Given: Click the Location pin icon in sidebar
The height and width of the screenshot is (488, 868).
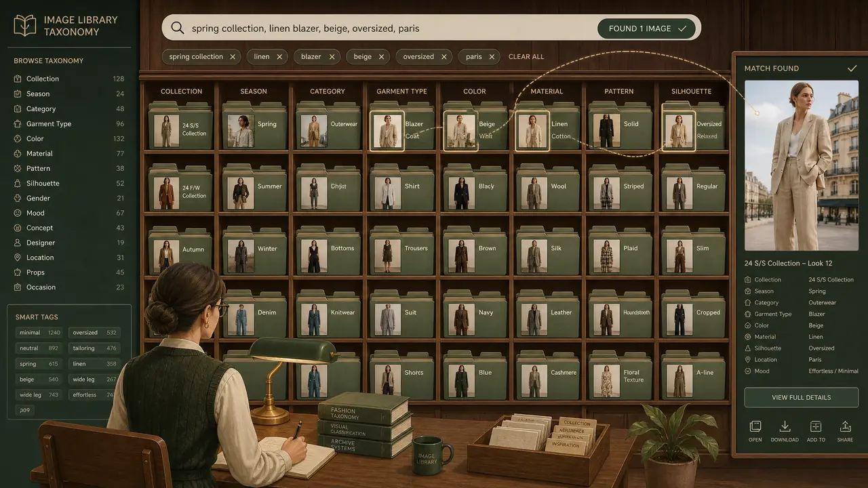Looking at the screenshot, I should [18, 258].
